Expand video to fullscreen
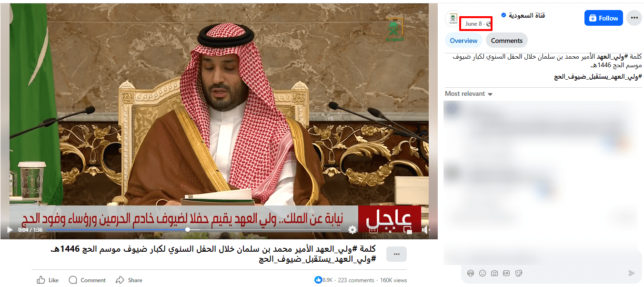This screenshot has height=287, width=644. [392, 230]
